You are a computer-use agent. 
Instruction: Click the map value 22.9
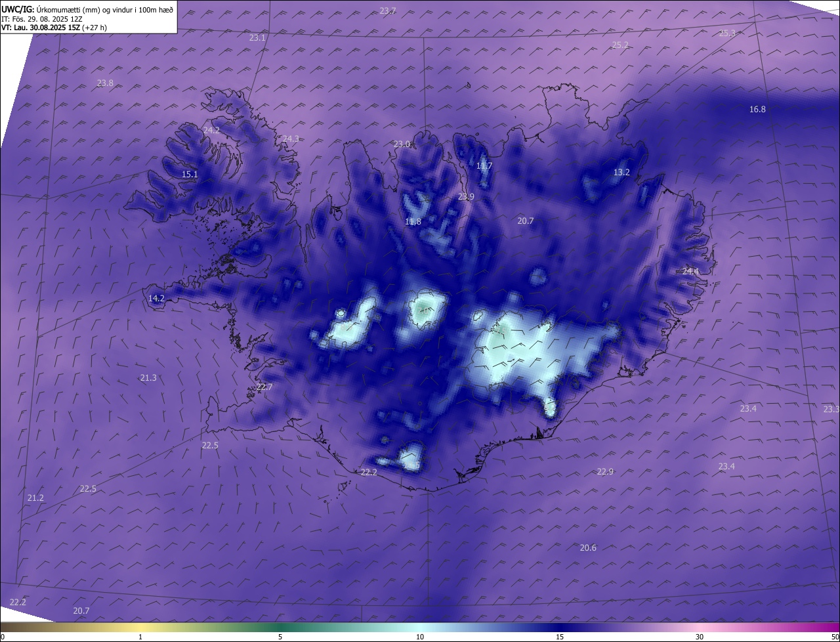pos(605,472)
